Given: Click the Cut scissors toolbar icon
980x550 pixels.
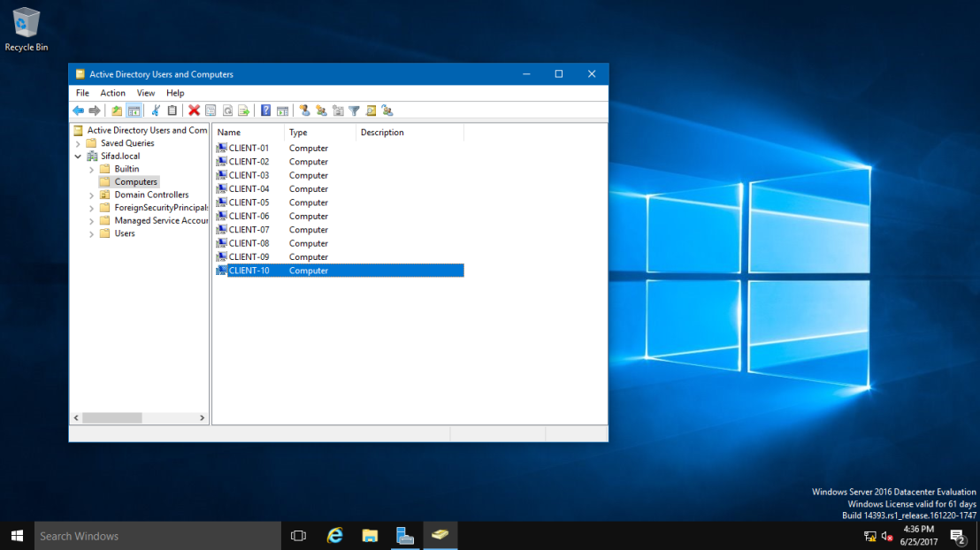Looking at the screenshot, I should 156,111.
